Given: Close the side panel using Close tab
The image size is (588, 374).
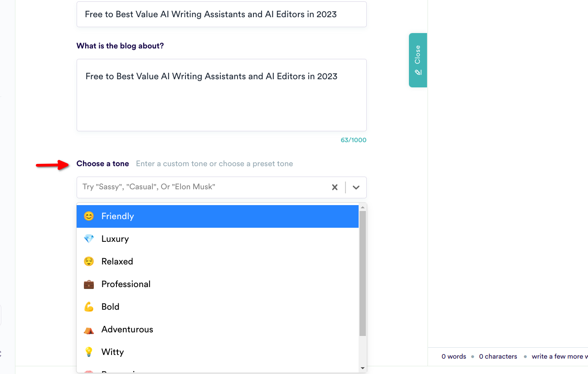Looking at the screenshot, I should tap(418, 60).
